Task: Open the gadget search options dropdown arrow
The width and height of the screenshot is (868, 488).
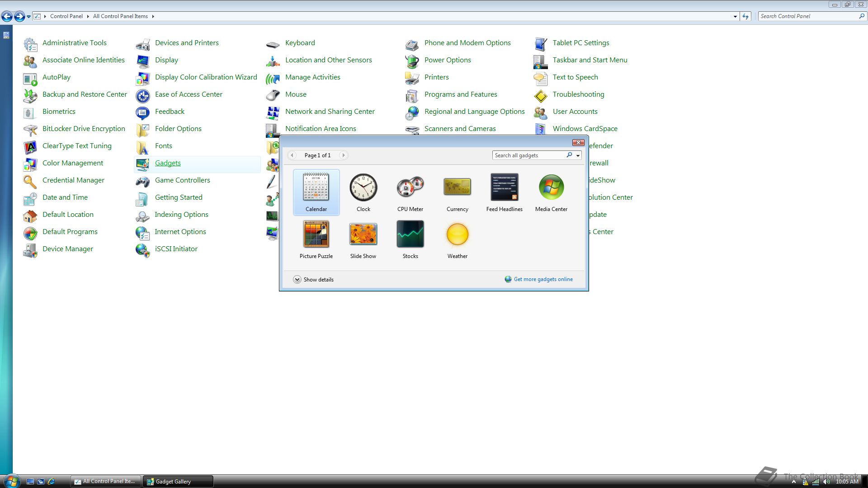Action: coord(578,155)
